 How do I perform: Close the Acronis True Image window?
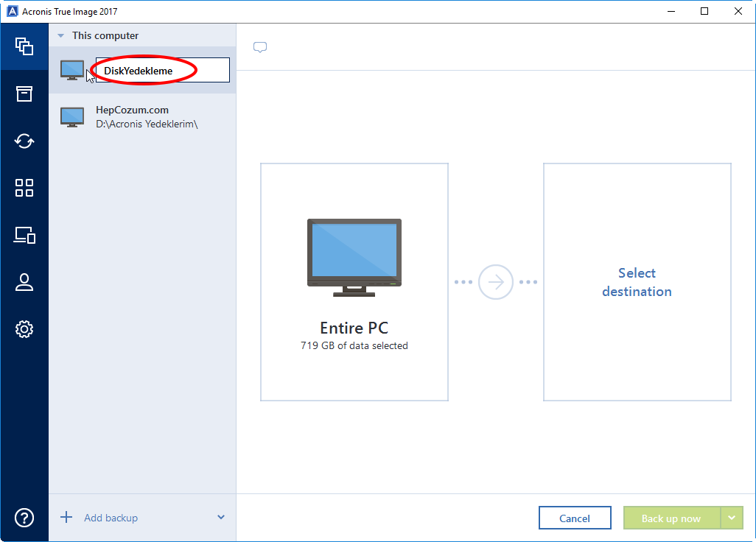738,11
